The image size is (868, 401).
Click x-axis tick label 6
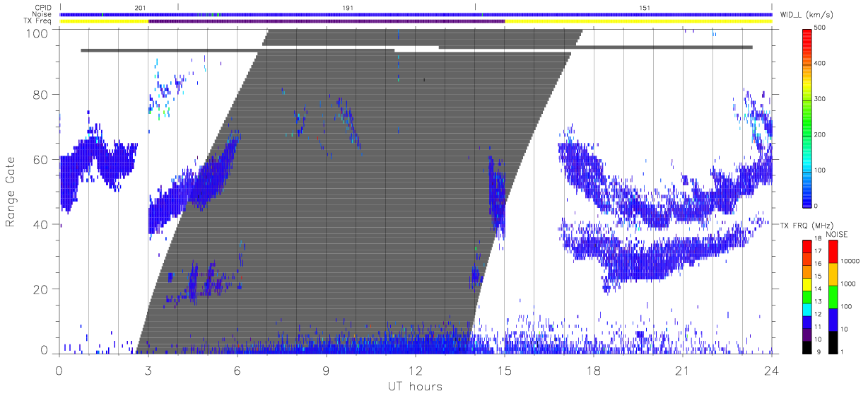point(237,370)
